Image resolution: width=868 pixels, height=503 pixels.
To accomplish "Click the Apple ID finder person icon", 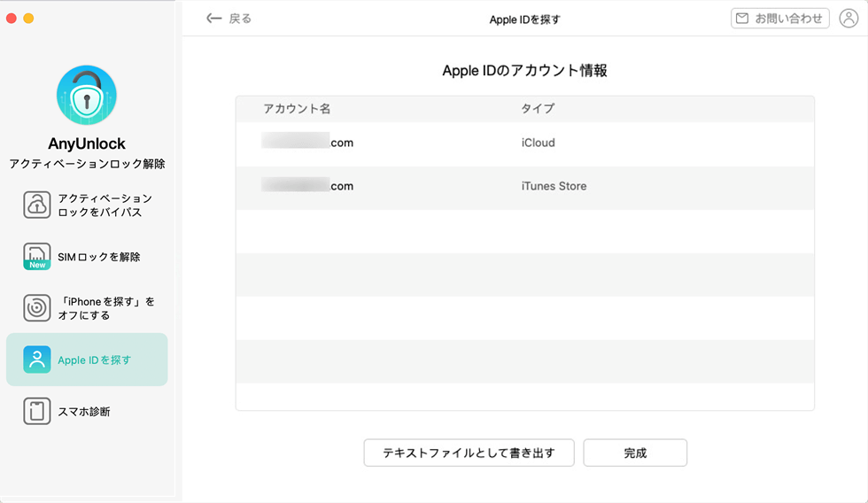I will coord(37,360).
